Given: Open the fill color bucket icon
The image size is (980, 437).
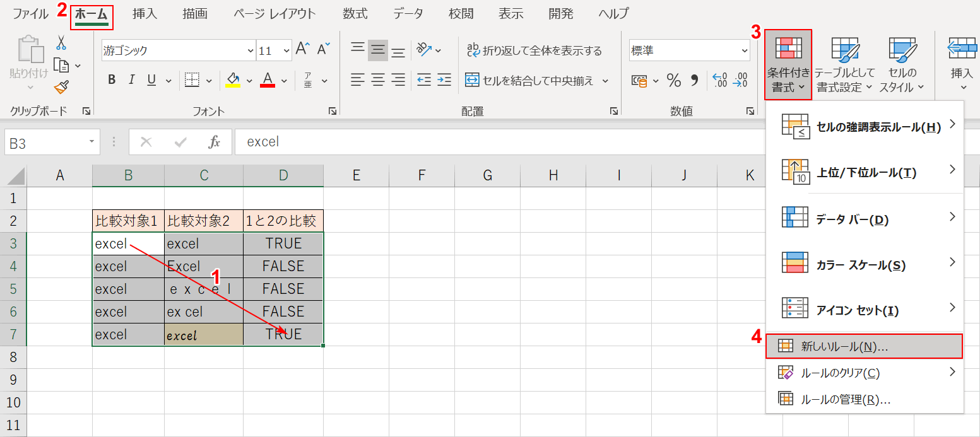Looking at the screenshot, I should (233, 79).
